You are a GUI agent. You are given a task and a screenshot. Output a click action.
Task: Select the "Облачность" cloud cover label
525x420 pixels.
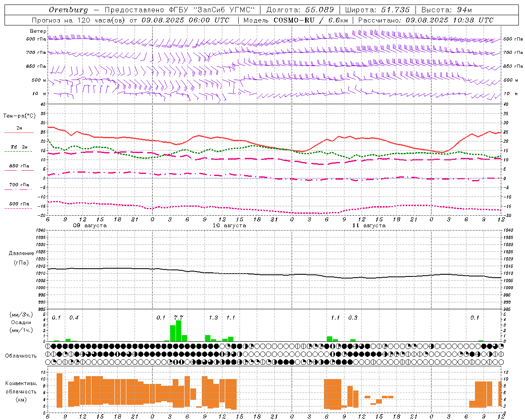pos(21,356)
